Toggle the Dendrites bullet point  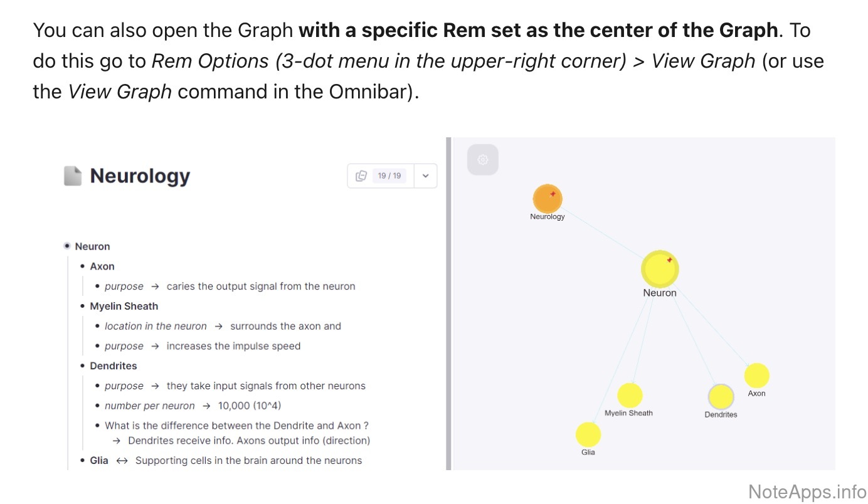tap(83, 366)
